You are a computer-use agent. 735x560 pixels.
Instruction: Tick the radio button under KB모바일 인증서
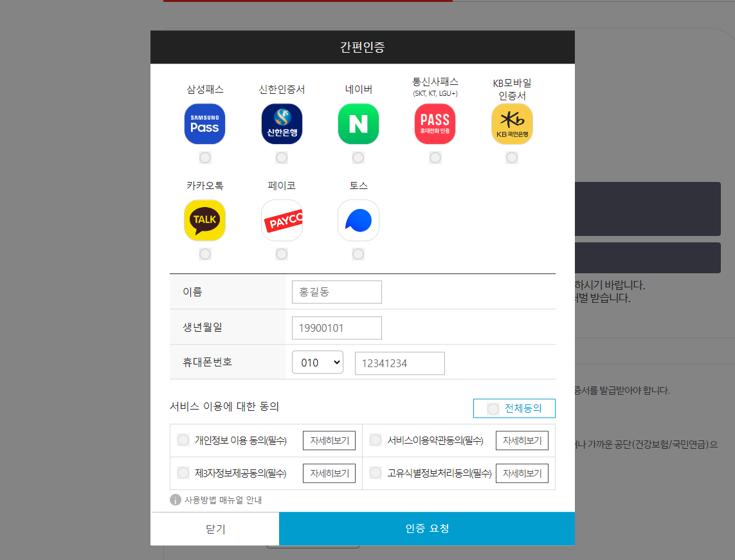(x=512, y=158)
